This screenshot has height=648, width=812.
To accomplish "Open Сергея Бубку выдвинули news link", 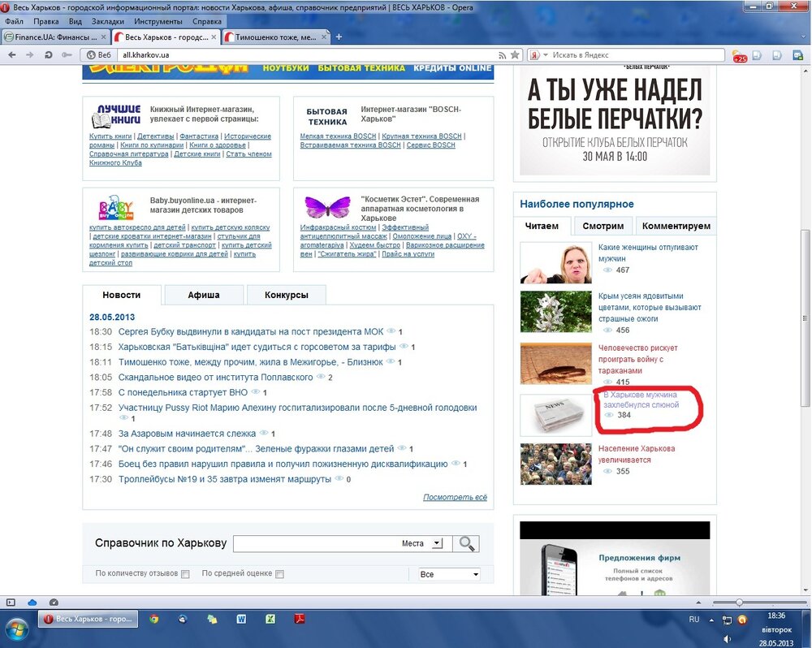I will click(251, 331).
